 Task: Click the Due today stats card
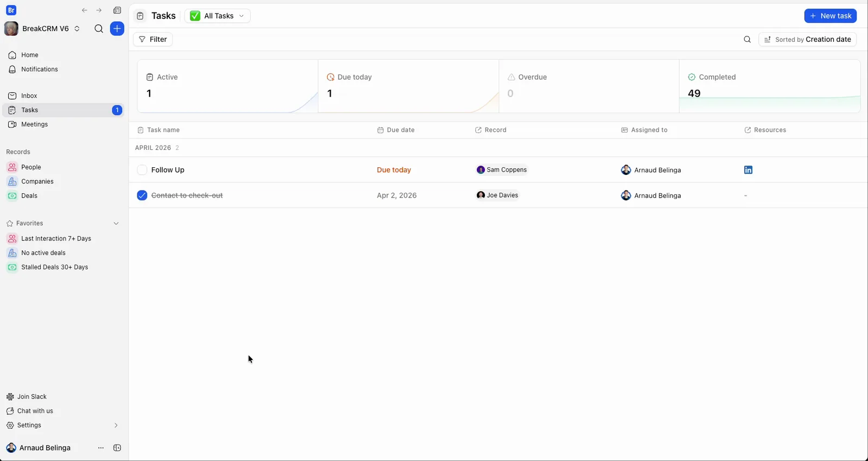pyautogui.click(x=409, y=86)
